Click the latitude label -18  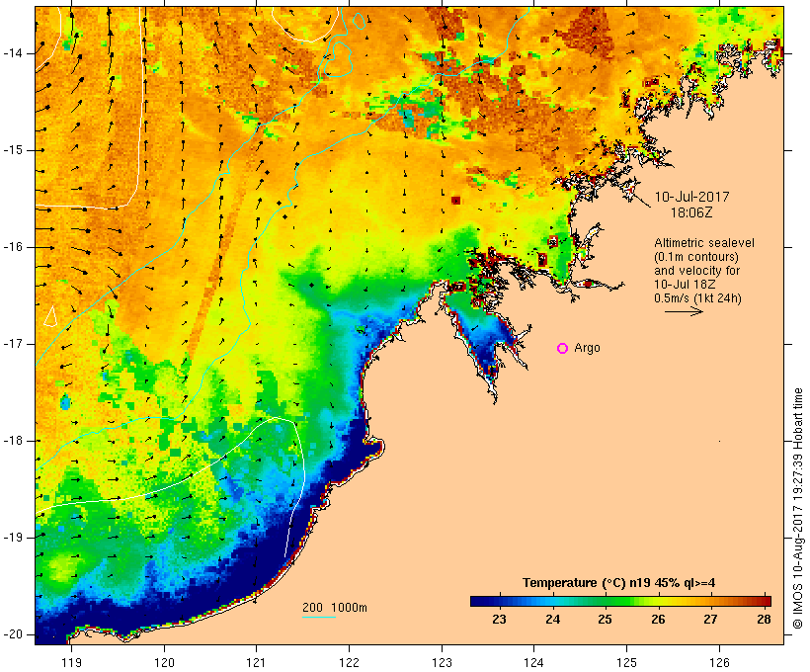click(13, 441)
